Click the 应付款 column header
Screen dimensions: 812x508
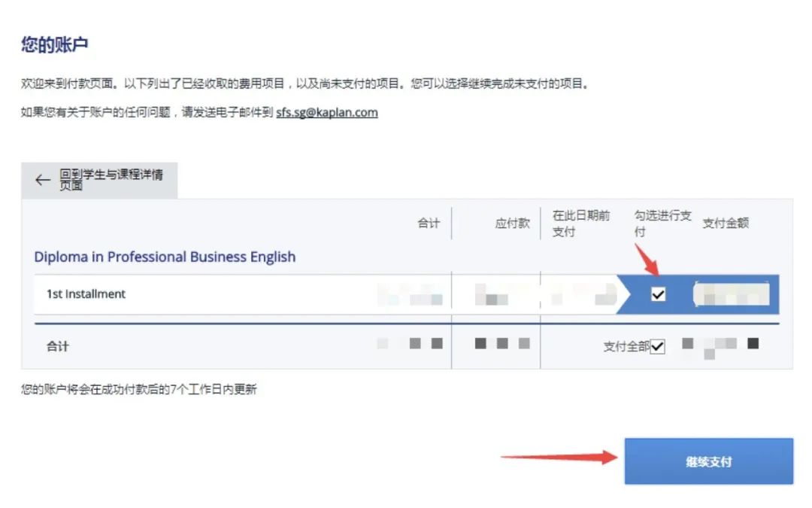pos(514,223)
